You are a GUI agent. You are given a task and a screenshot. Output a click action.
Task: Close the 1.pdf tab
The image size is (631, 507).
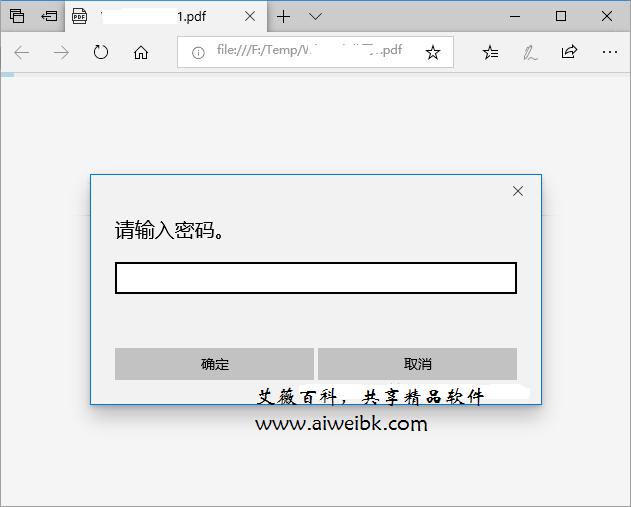pyautogui.click(x=250, y=16)
